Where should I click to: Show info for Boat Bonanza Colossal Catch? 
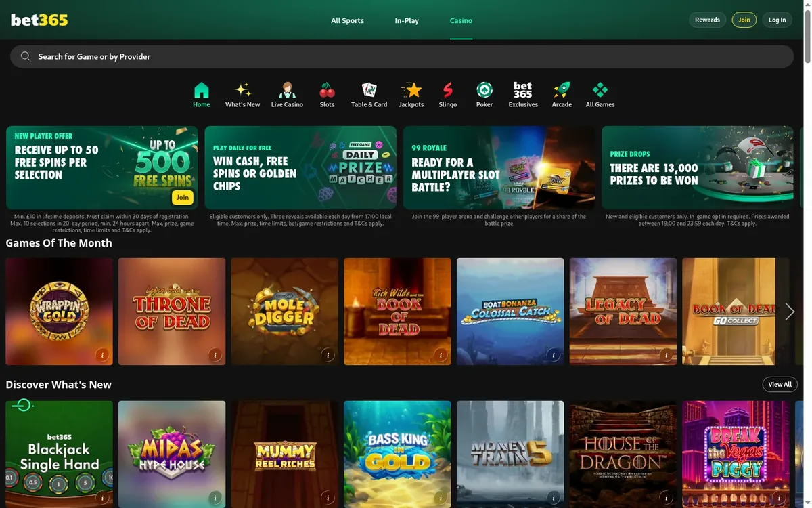554,354
